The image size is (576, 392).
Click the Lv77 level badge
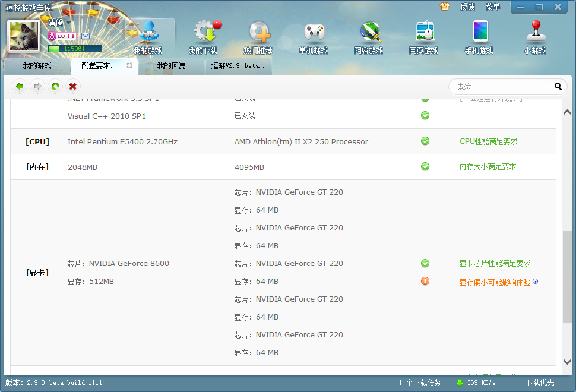point(62,36)
